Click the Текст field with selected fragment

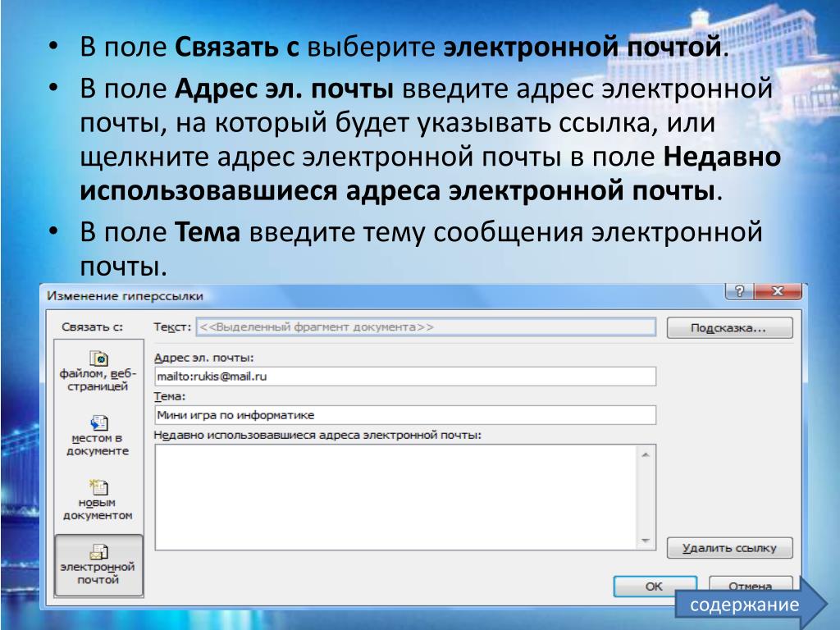click(x=426, y=326)
